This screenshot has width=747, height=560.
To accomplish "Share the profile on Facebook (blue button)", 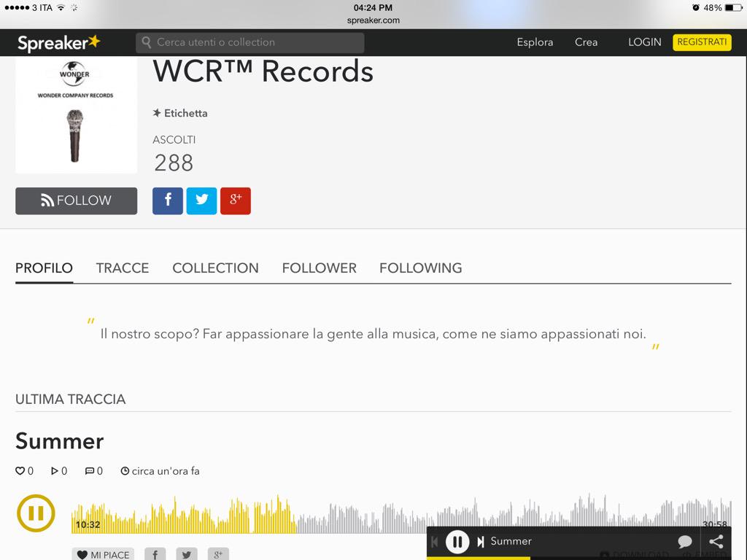I will tap(168, 201).
